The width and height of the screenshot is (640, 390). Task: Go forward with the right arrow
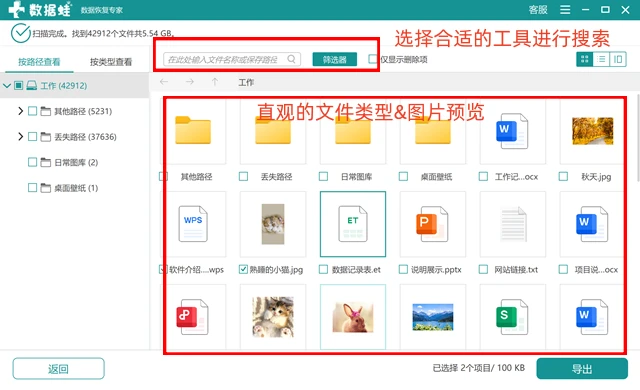(189, 82)
